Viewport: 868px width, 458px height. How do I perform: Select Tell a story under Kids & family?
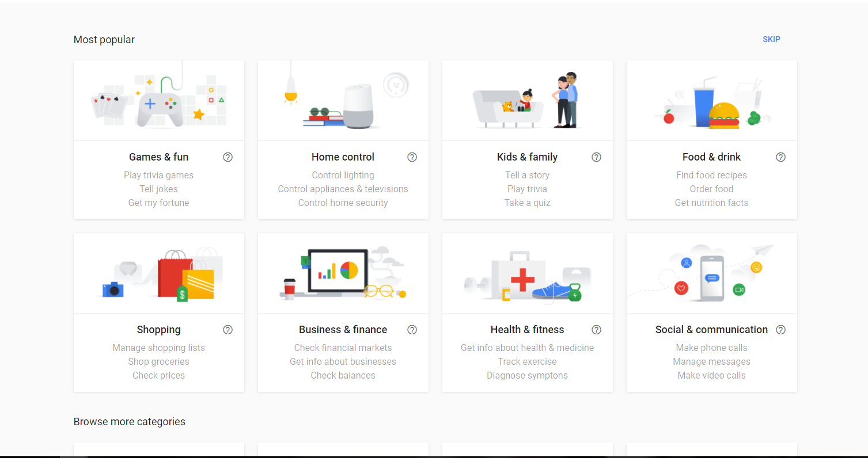point(527,175)
